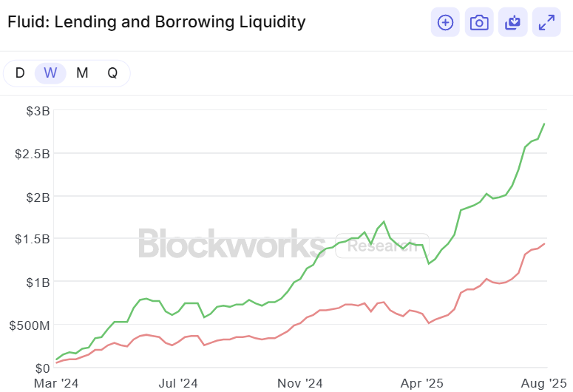Switch to daily (D) interval
Viewport: 573px width, 392px height.
pyautogui.click(x=20, y=73)
